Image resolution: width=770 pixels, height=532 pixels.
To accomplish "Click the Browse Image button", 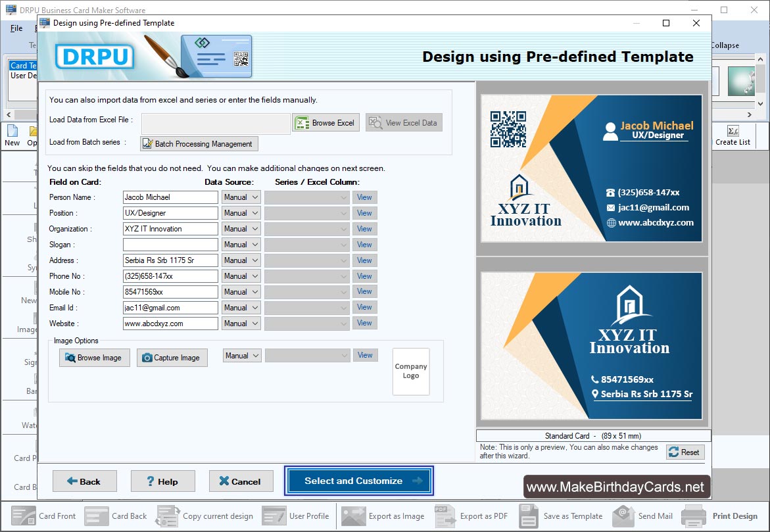I will tap(94, 358).
